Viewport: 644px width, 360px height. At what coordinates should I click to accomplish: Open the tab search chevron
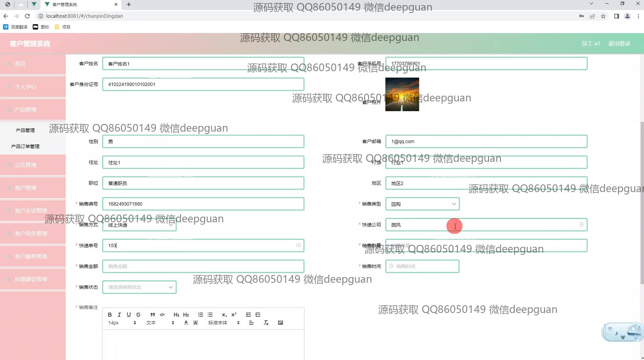[x=591, y=4]
